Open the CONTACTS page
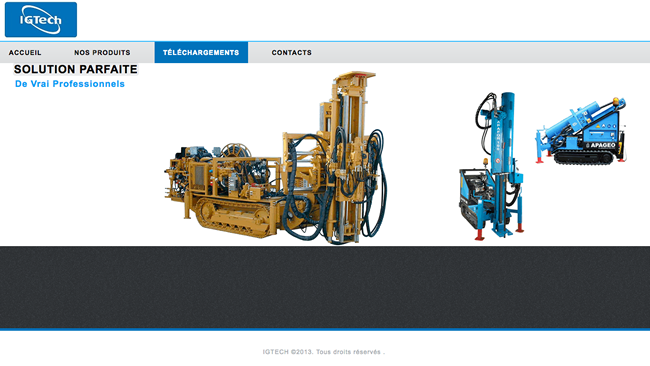 pos(291,53)
